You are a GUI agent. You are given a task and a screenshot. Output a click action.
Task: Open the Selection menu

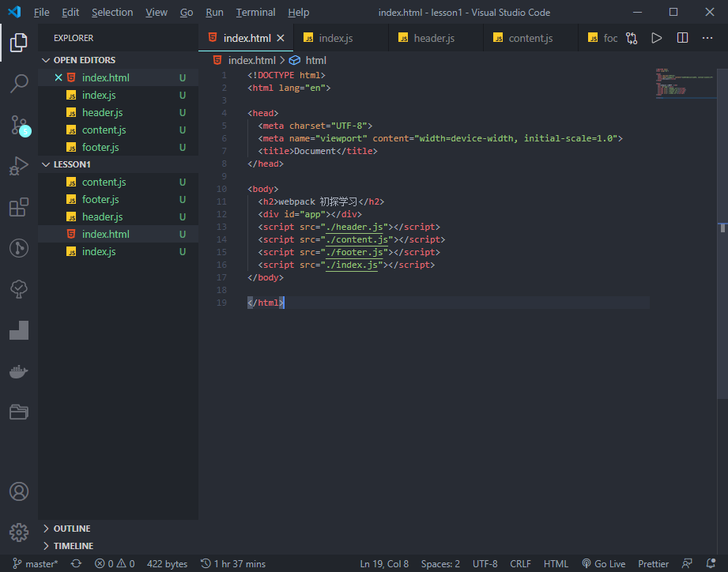point(112,12)
